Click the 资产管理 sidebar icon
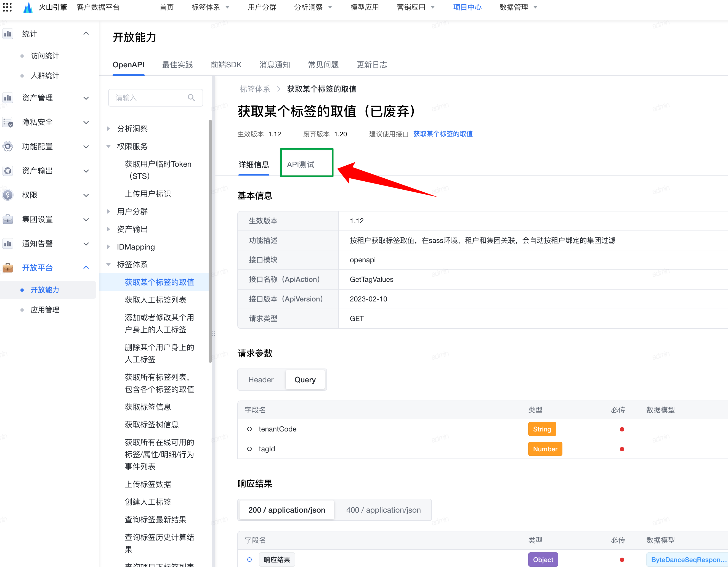Screen dimensions: 728x567 [x=8, y=98]
